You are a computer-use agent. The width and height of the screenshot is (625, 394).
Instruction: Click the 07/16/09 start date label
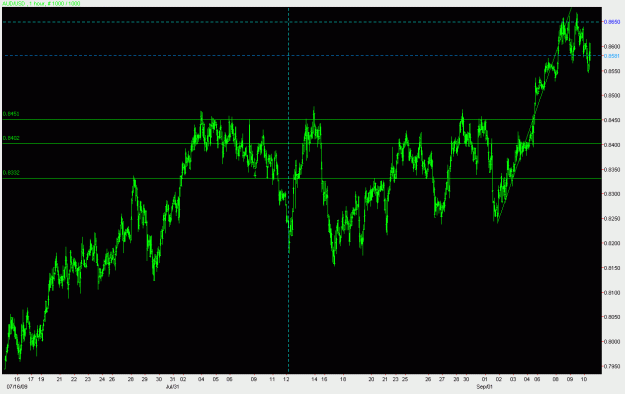pos(17,387)
